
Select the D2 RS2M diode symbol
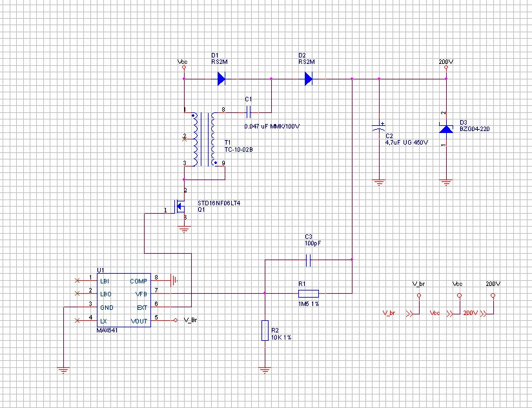pyautogui.click(x=309, y=79)
